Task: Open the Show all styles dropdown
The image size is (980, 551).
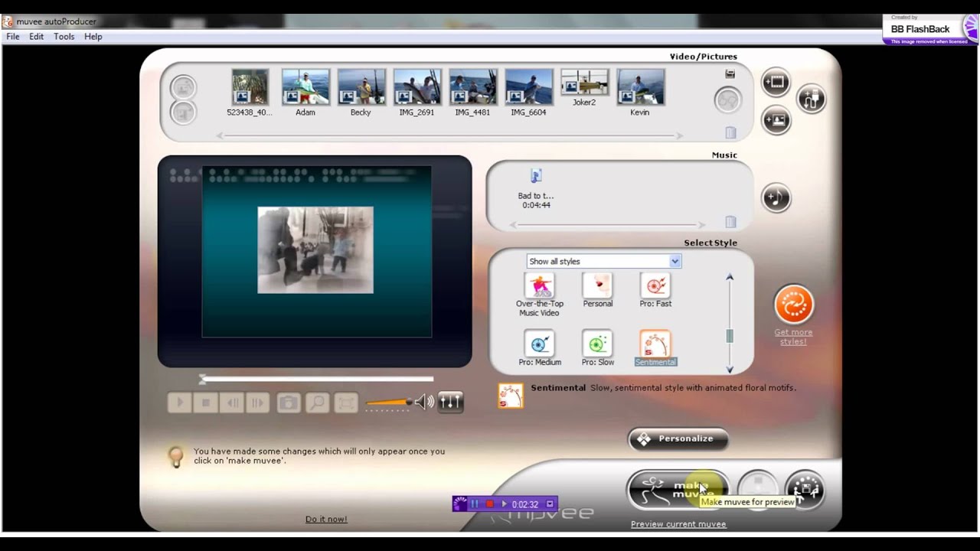Action: (x=603, y=261)
